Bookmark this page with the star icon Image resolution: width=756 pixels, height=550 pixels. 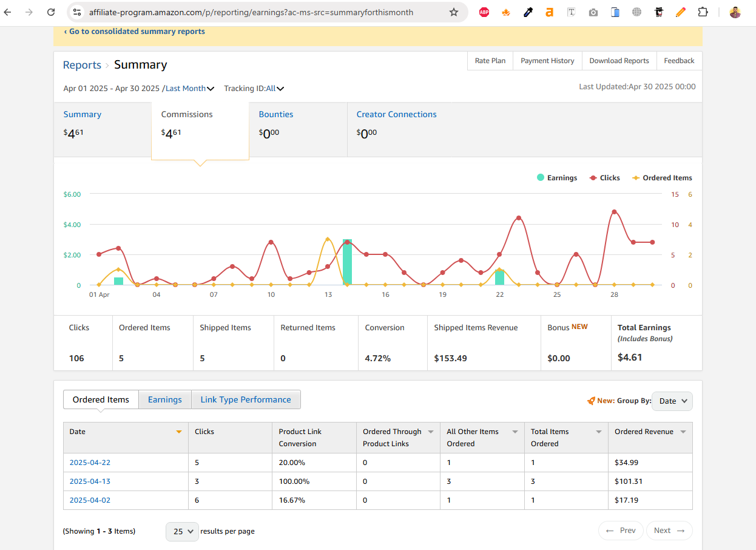click(454, 12)
